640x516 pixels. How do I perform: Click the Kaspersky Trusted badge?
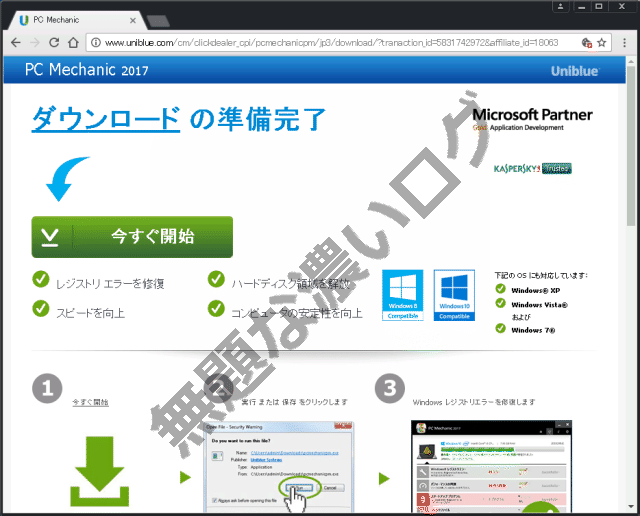[532, 169]
